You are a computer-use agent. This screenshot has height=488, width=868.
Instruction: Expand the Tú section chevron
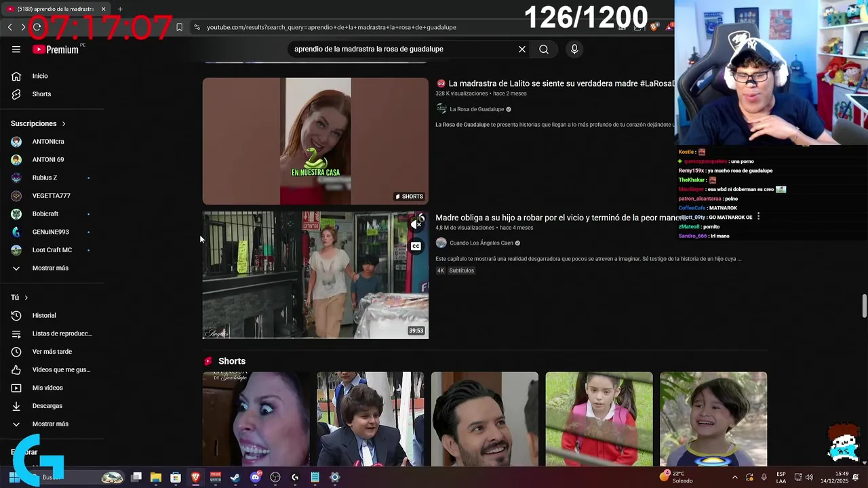point(26,298)
